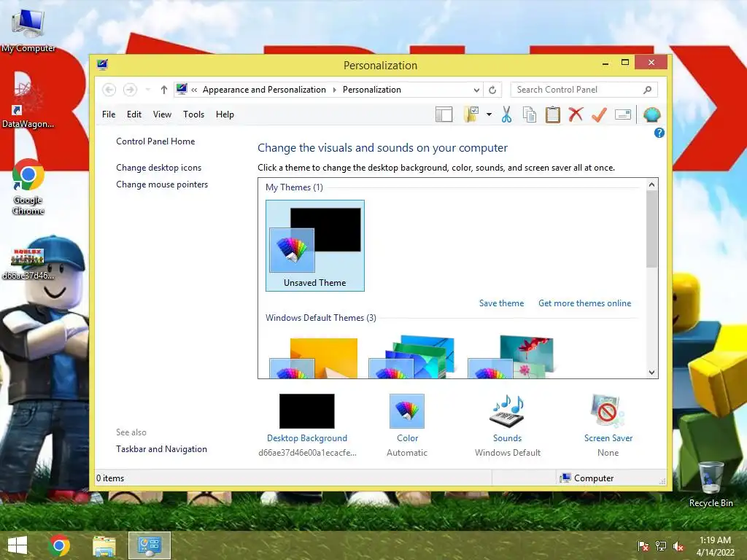
Task: Click the muted volume tray icon
Action: (678, 546)
